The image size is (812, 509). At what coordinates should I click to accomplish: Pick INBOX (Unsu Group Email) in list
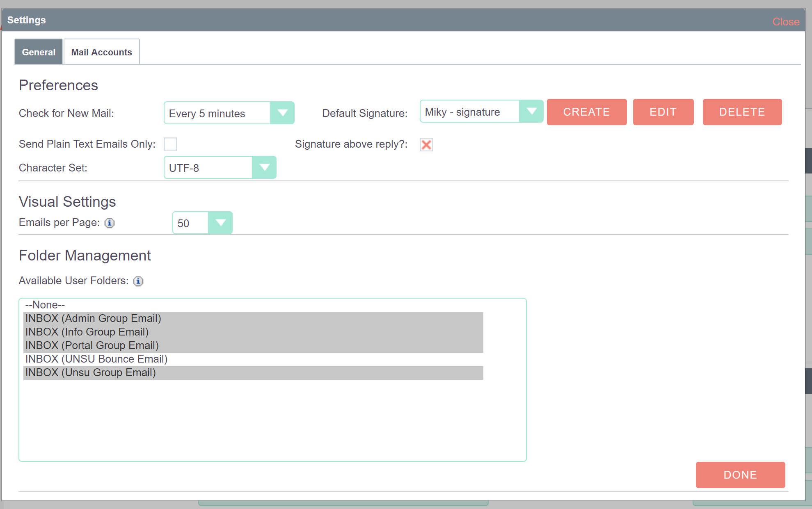pos(91,372)
